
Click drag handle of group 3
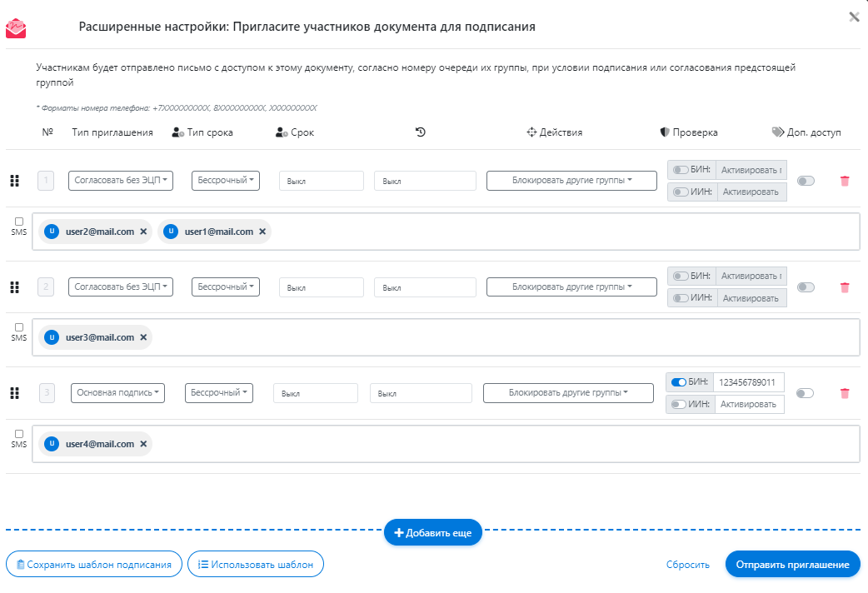tap(14, 393)
